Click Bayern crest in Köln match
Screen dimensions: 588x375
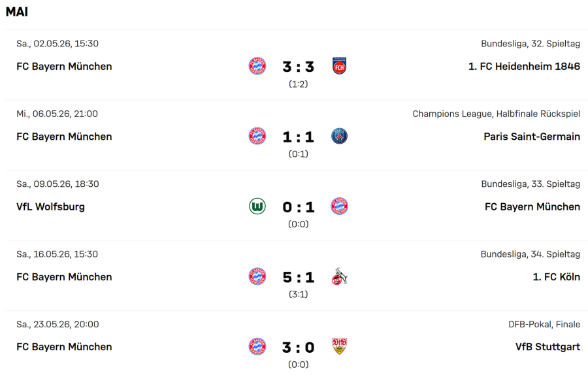[257, 276]
